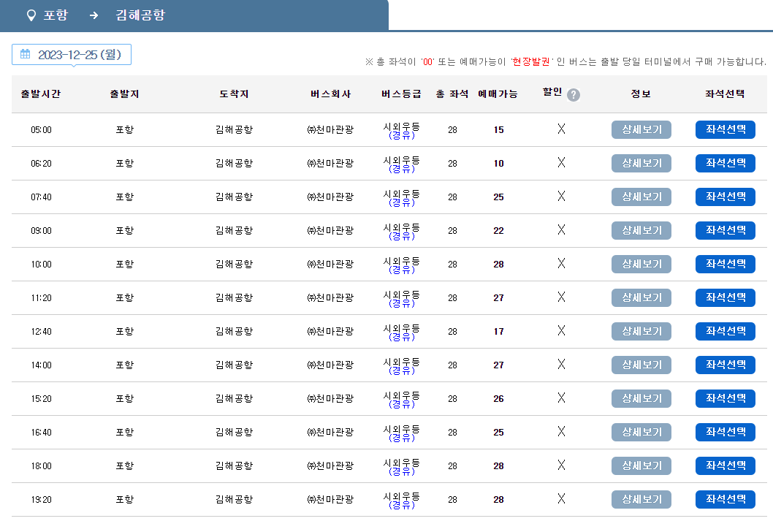773x532 pixels.
Task: Click 상세보기 for the 19:20 bus
Action: coord(641,499)
